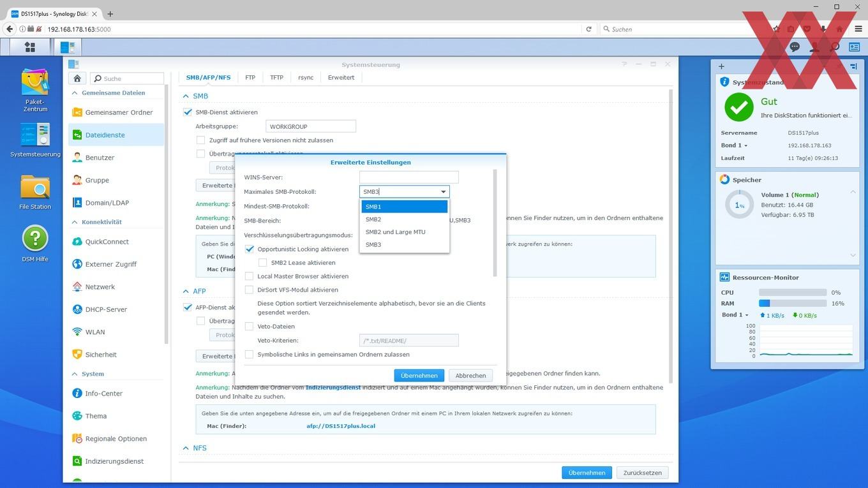Open the DSM main menu grid icon

coord(29,47)
